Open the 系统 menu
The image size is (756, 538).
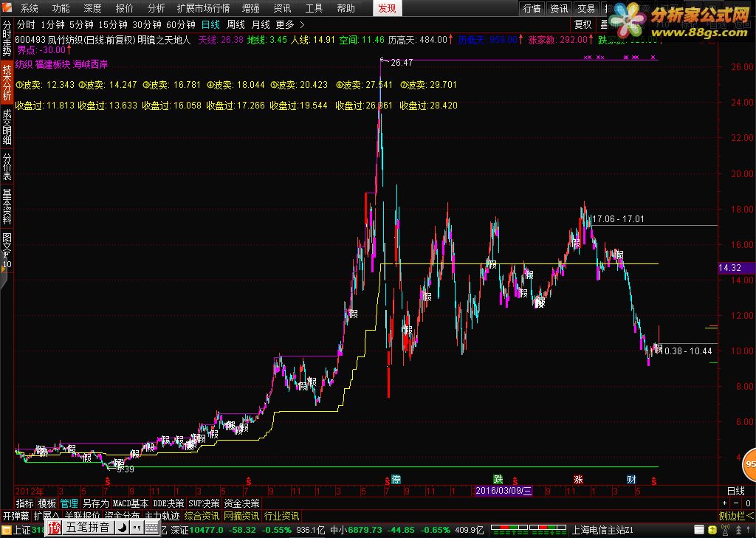29,7
